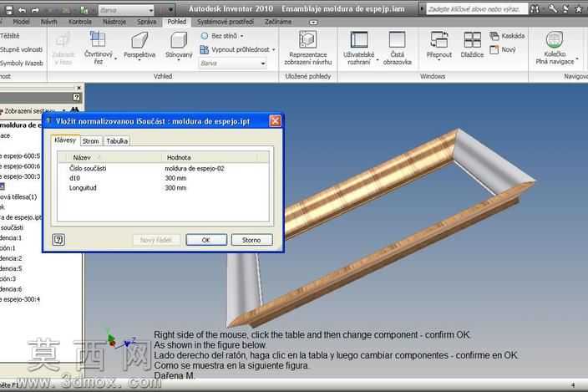Click the help question button in dialog

58,240
